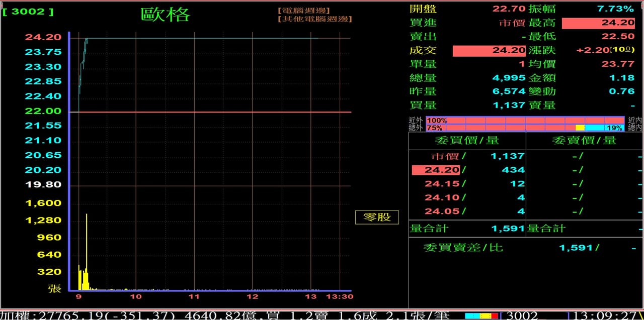Click the 變動 value 0.76
The image size is (644, 320).
622,91
